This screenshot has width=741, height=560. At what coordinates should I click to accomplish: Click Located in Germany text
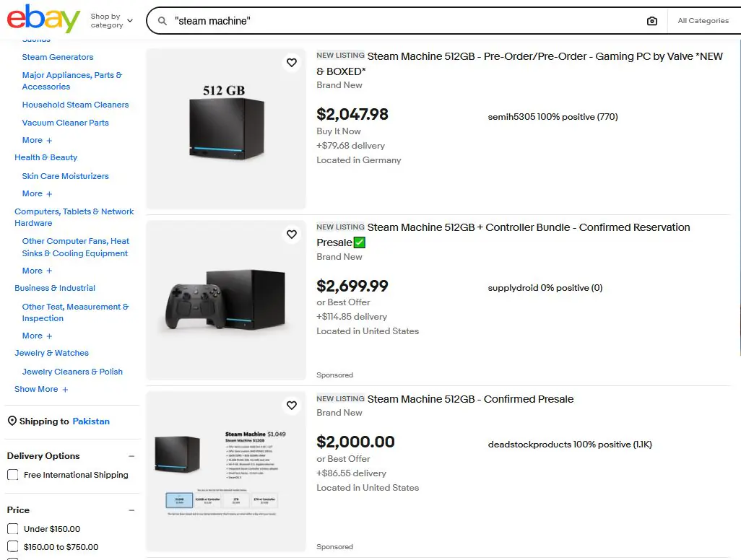click(x=359, y=160)
